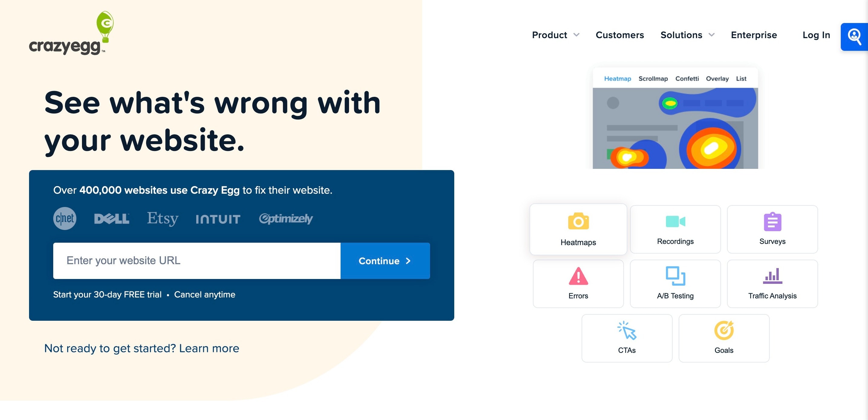Switch to the Confetti tab
Image resolution: width=868 pixels, height=420 pixels.
(x=687, y=78)
